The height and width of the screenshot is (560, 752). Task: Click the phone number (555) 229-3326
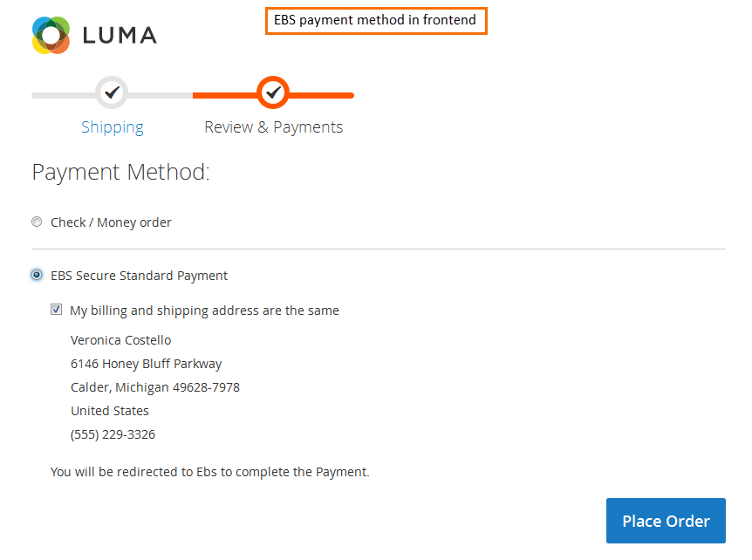(x=113, y=434)
